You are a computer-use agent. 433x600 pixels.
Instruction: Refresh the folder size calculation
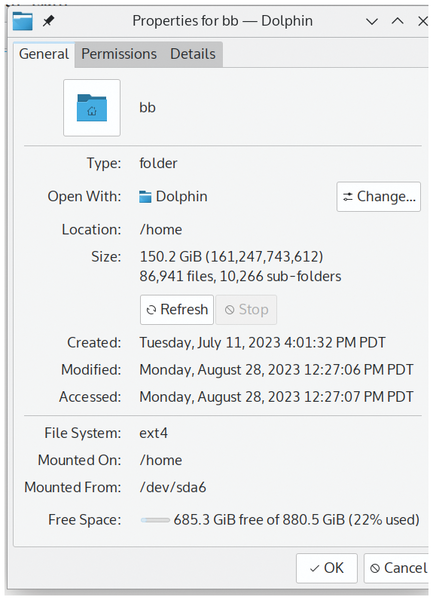[x=177, y=310]
